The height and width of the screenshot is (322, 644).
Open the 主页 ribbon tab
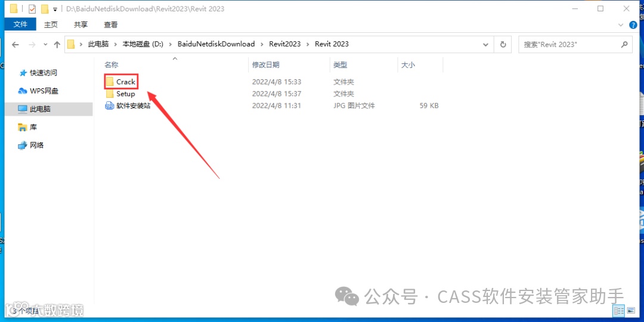(x=51, y=24)
